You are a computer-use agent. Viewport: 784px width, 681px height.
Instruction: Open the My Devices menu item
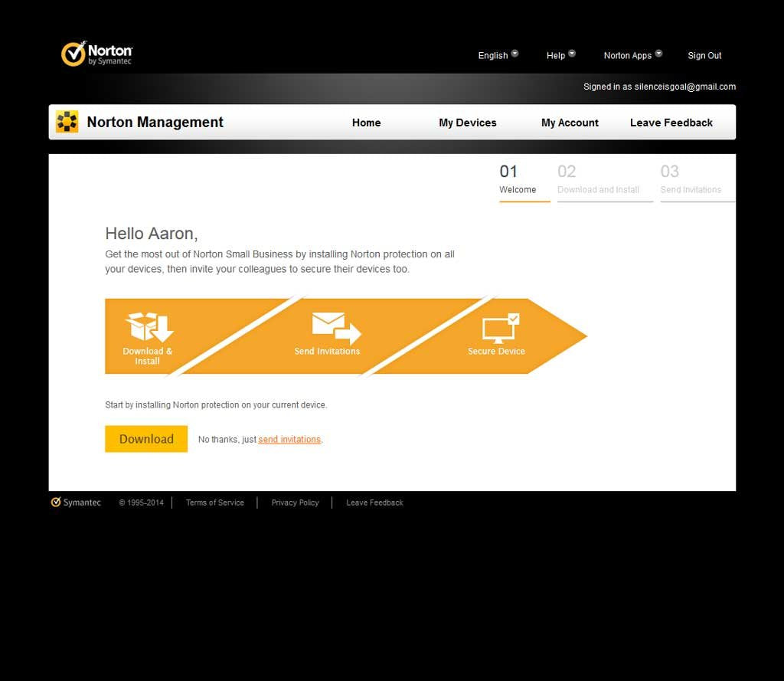tap(467, 123)
